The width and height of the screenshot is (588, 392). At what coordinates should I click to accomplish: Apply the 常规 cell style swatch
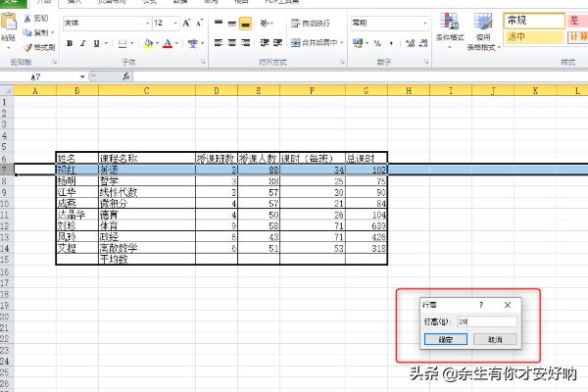click(x=534, y=21)
